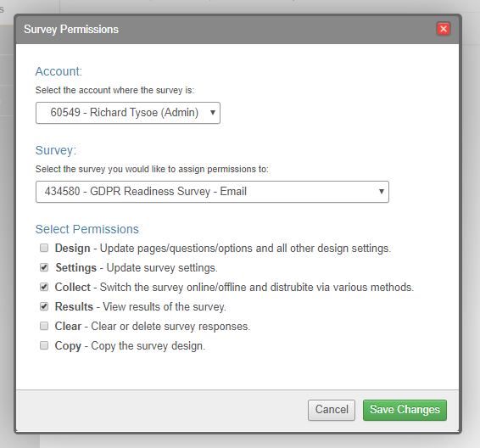Click the Survey: section heading
The image size is (480, 448).
pos(56,150)
